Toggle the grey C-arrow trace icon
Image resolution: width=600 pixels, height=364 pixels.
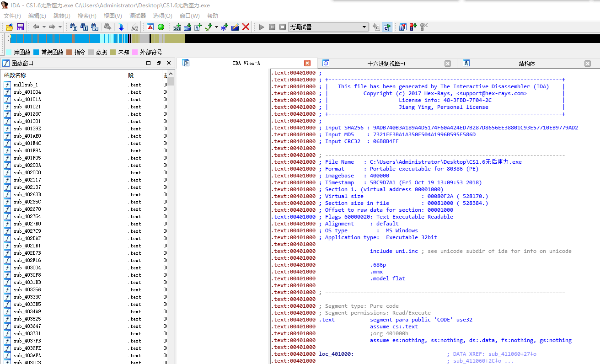click(376, 27)
